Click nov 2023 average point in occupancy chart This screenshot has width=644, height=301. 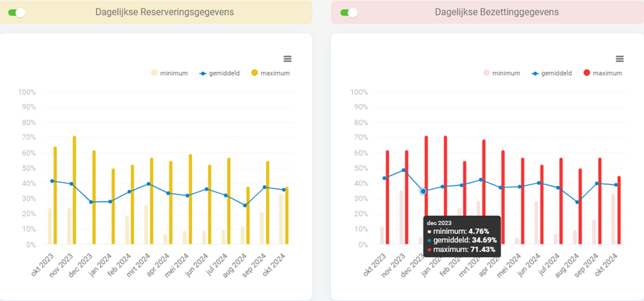pos(404,170)
